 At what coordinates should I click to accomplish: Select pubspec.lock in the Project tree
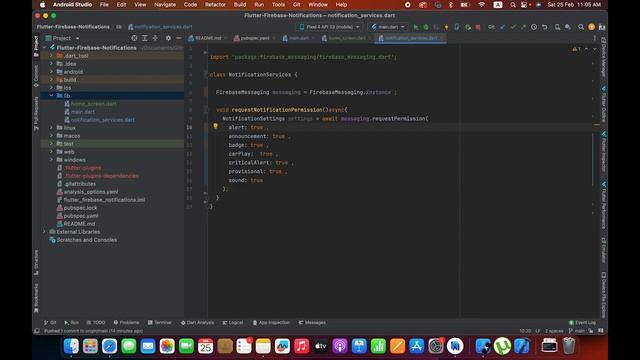[80, 208]
